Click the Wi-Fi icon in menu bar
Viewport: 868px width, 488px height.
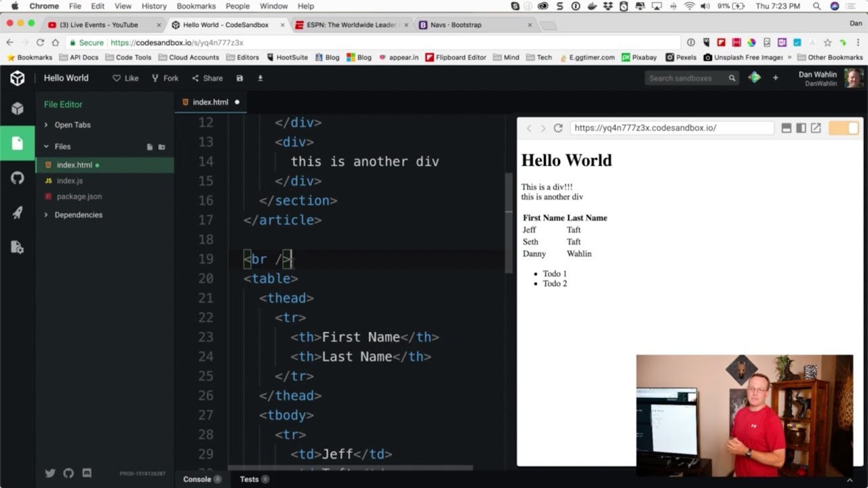pyautogui.click(x=689, y=6)
